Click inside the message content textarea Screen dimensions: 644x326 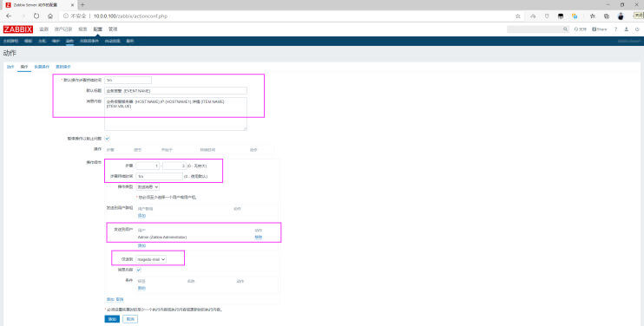coord(176,114)
